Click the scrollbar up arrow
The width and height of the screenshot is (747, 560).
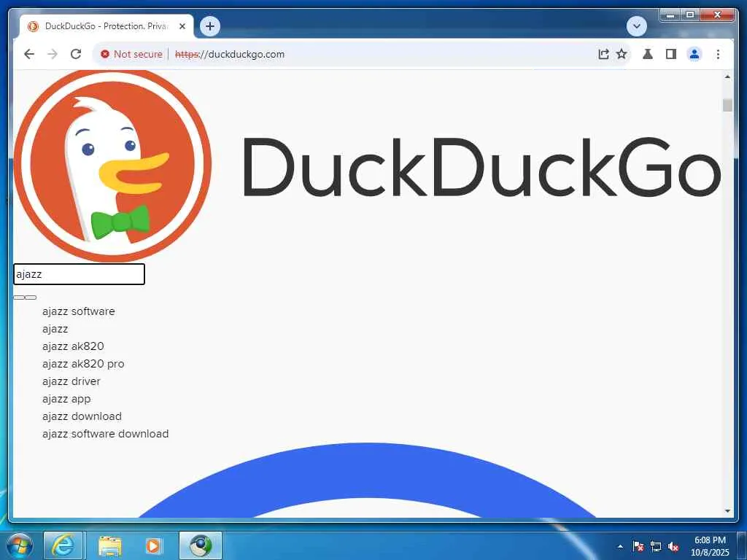coord(727,77)
